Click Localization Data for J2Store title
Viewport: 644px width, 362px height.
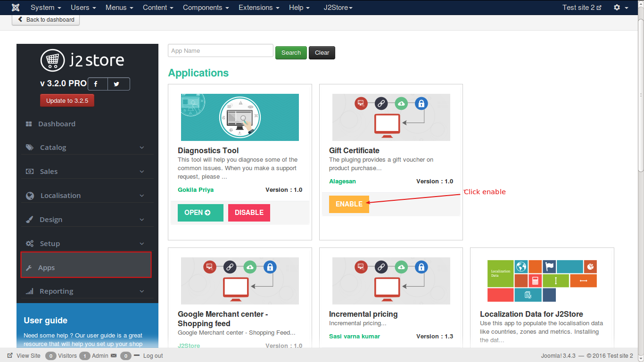(x=531, y=314)
